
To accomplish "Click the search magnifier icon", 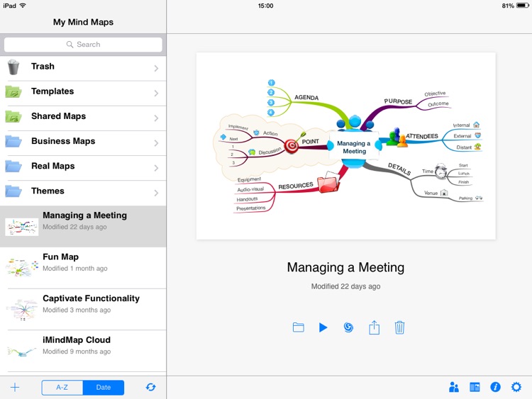I will 70,45.
